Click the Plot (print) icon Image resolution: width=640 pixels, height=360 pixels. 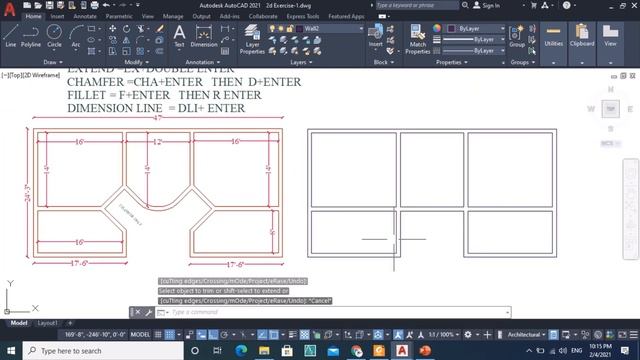[94, 5]
